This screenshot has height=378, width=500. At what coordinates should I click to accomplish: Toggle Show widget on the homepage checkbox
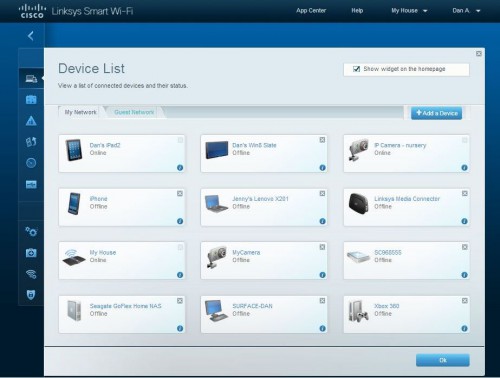(356, 69)
